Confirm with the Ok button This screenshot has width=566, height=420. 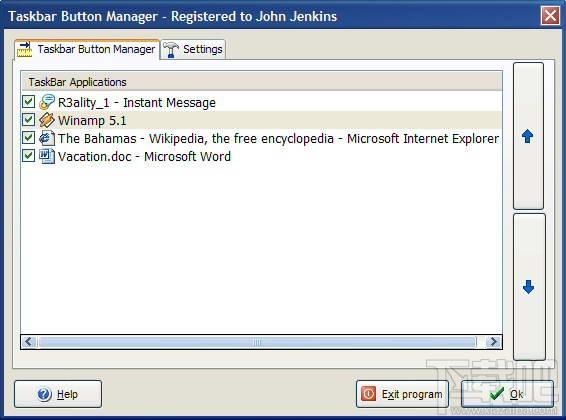pyautogui.click(x=507, y=394)
